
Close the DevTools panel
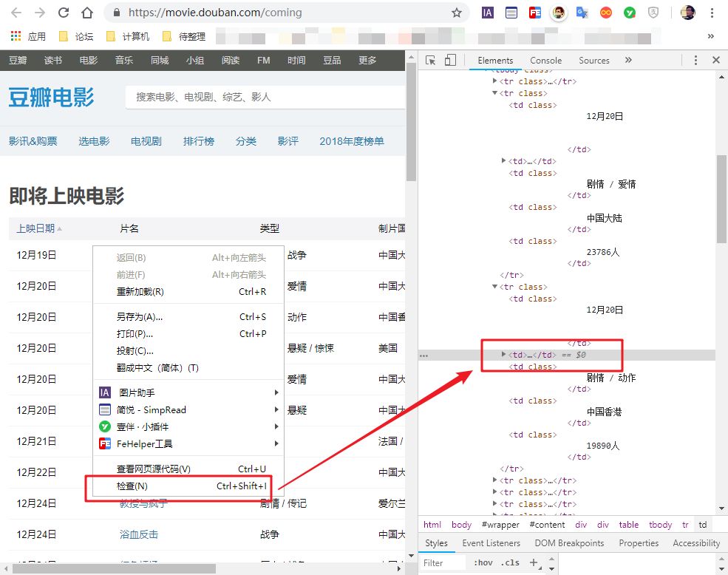[716, 60]
